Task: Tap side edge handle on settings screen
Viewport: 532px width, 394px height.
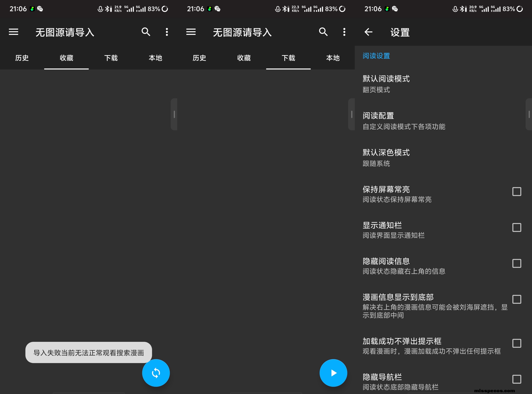Action: tap(529, 114)
